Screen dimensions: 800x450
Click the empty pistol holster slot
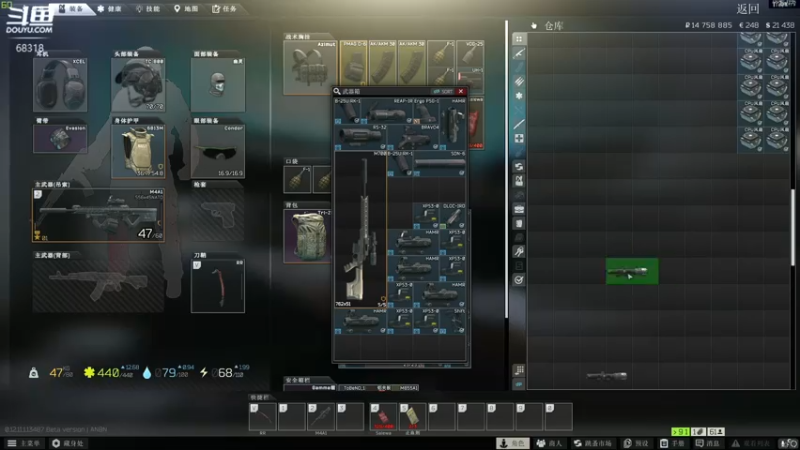[218, 215]
